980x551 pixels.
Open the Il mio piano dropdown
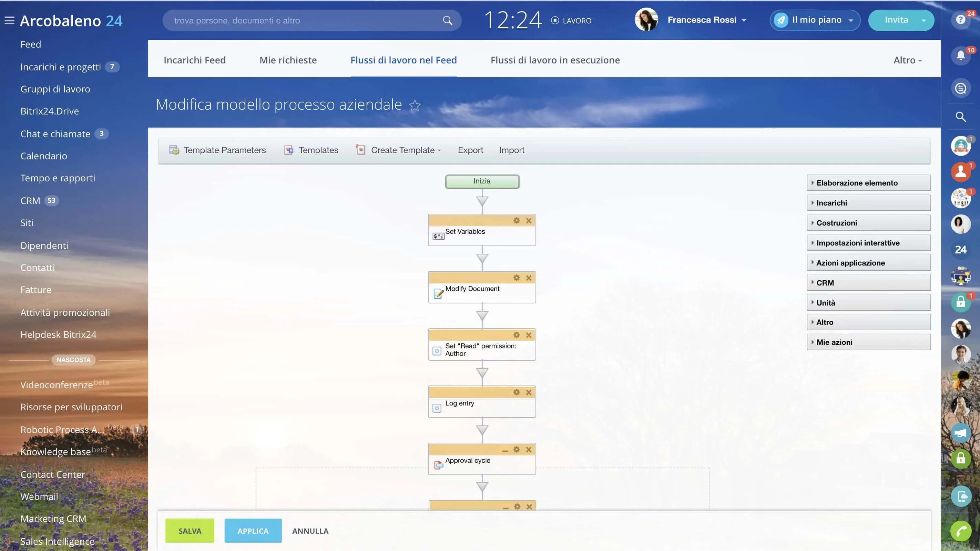815,20
